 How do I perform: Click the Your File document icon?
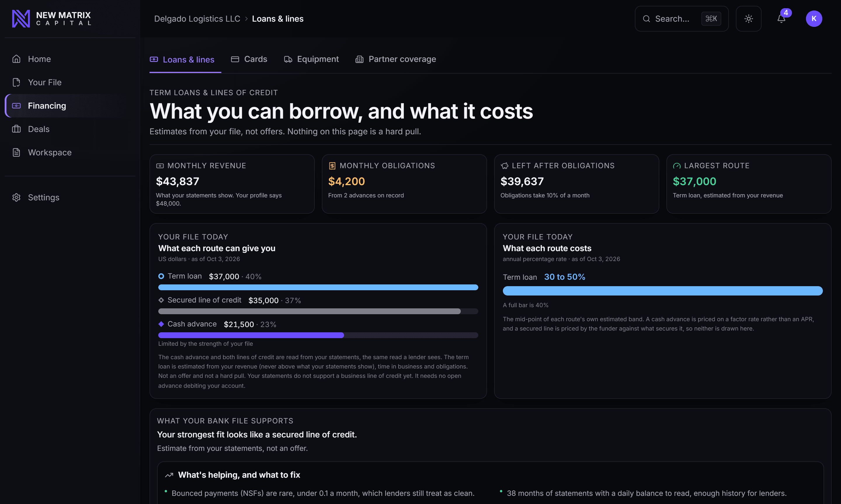[x=16, y=82]
